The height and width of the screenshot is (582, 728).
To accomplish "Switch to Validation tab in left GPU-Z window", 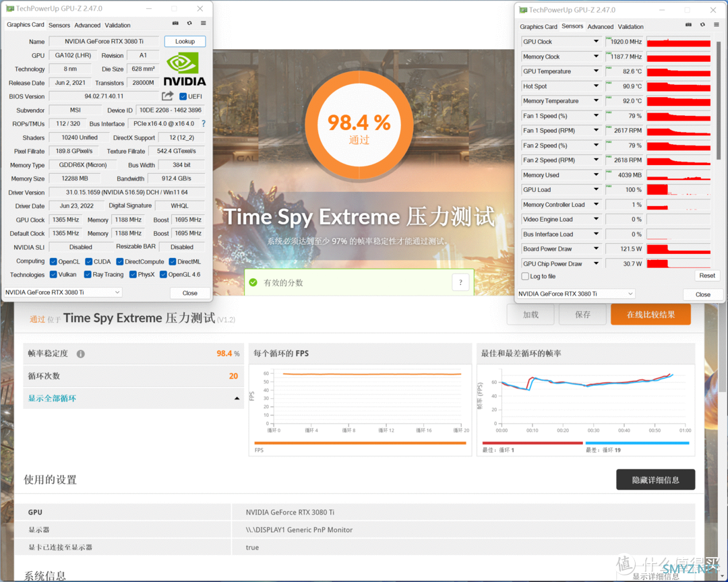I will pyautogui.click(x=117, y=26).
